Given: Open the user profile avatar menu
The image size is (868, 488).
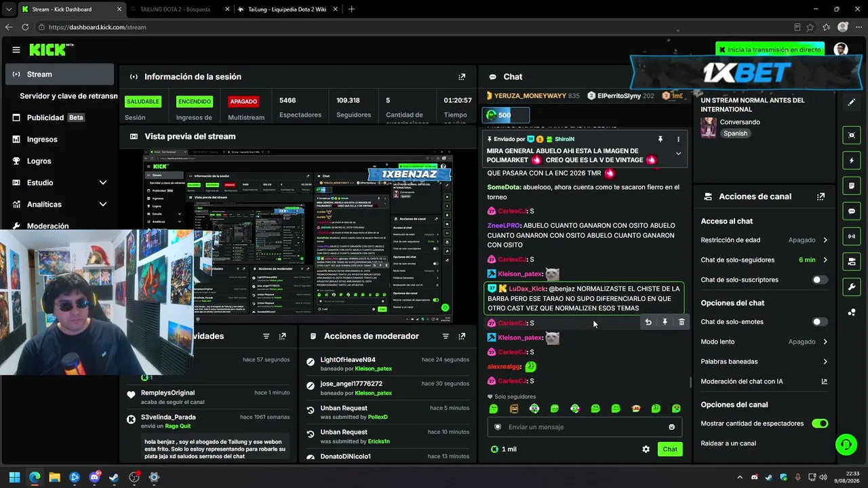Looking at the screenshot, I should coord(841,49).
